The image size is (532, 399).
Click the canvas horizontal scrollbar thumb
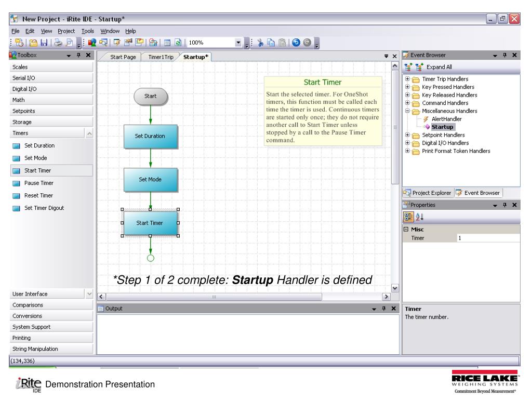(x=214, y=297)
